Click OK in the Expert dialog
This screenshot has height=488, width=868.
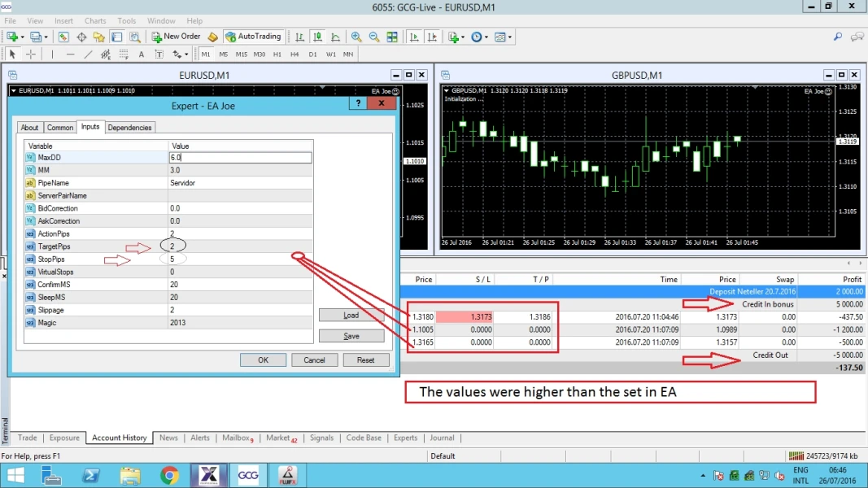coord(263,359)
